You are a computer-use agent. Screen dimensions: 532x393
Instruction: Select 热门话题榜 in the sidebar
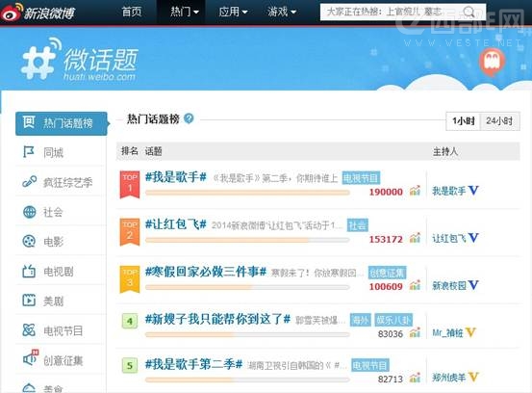(x=62, y=123)
